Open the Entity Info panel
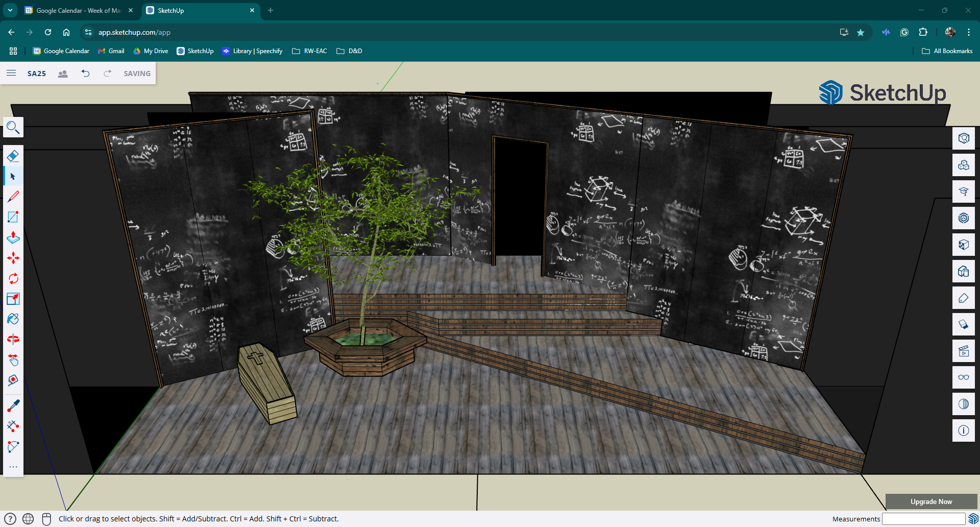980x527 pixels. (x=964, y=138)
